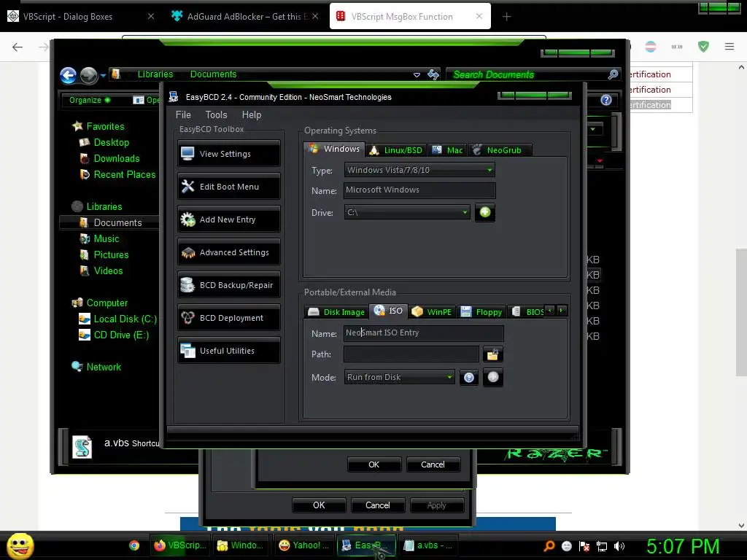Click the Explorer help question mark icon
This screenshot has height=560, width=747.
(x=606, y=100)
